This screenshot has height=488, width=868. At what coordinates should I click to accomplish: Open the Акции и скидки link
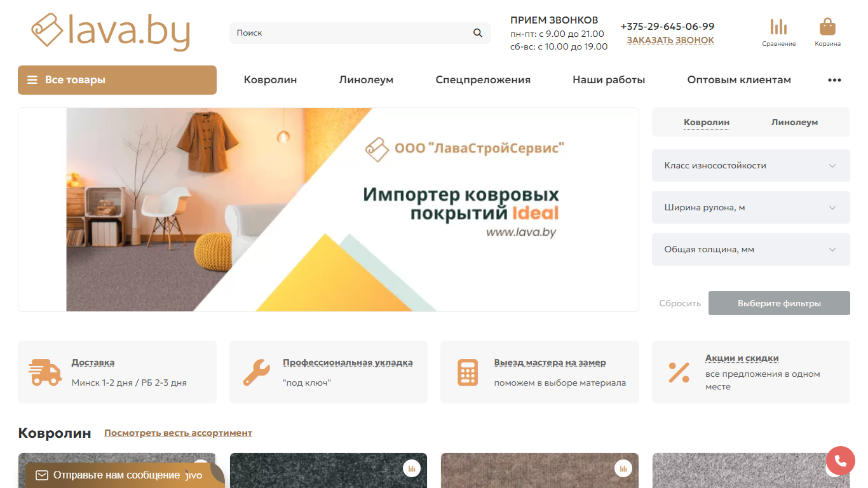click(x=742, y=358)
